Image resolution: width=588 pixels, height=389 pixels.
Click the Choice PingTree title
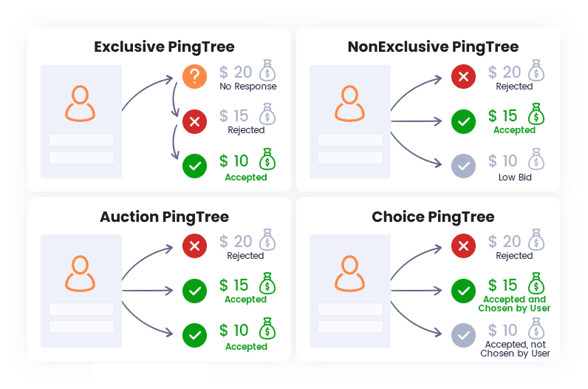433,217
